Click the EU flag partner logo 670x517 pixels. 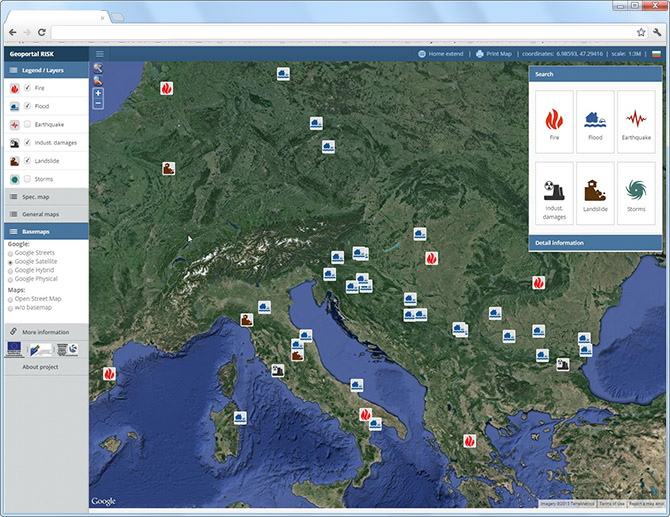[14, 349]
